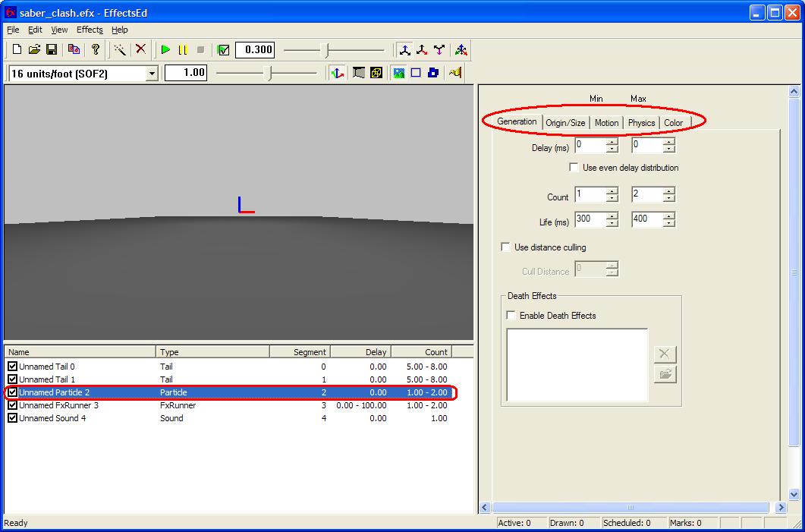Image resolution: width=805 pixels, height=532 pixels.
Task: Click the multicolor axis icon
Action: [x=461, y=50]
